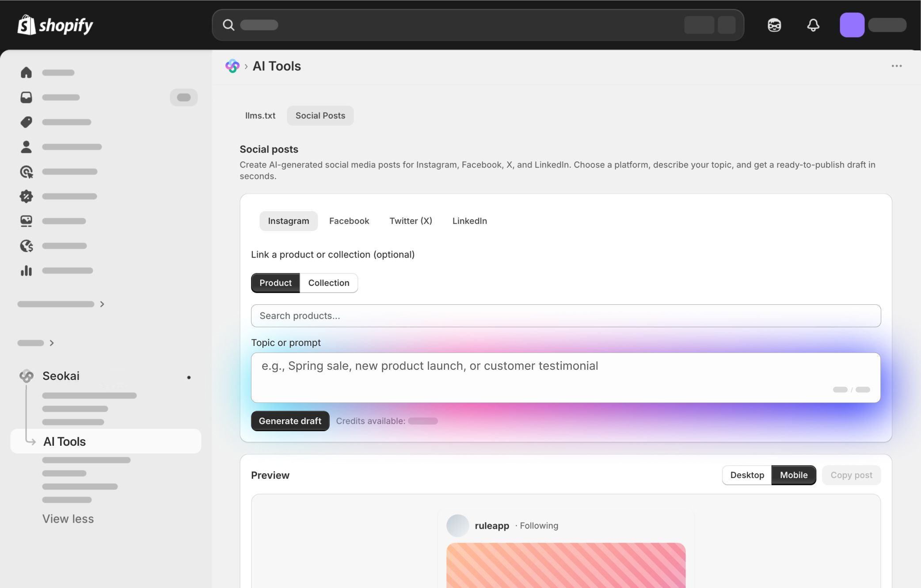This screenshot has width=921, height=588.
Task: Open Marketing using the target icon
Action: [x=26, y=171]
